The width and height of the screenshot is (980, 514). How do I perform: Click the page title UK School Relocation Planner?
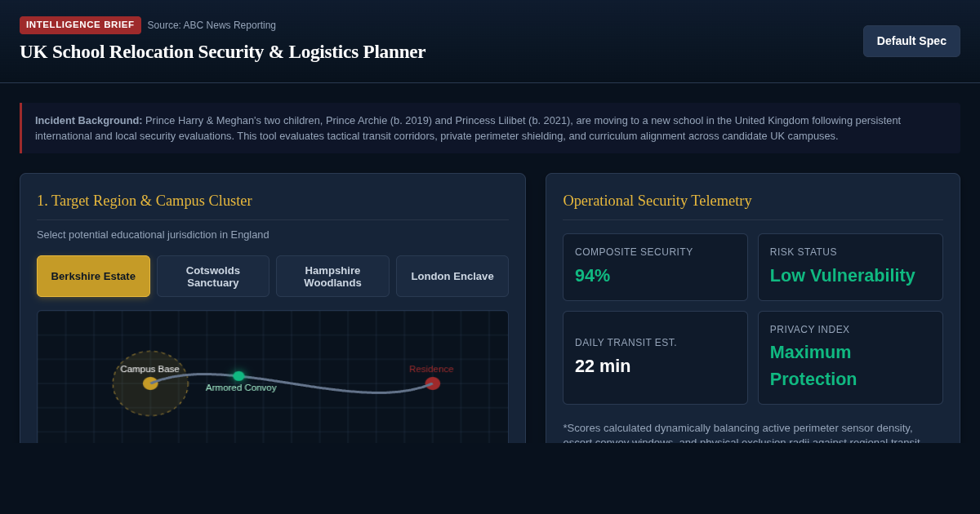223,52
